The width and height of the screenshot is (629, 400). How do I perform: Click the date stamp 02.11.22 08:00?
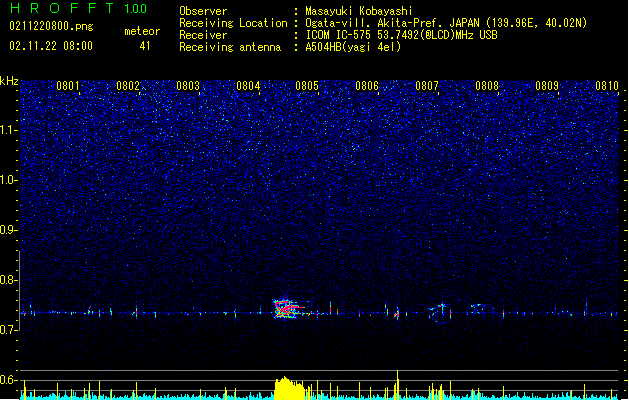(51, 46)
